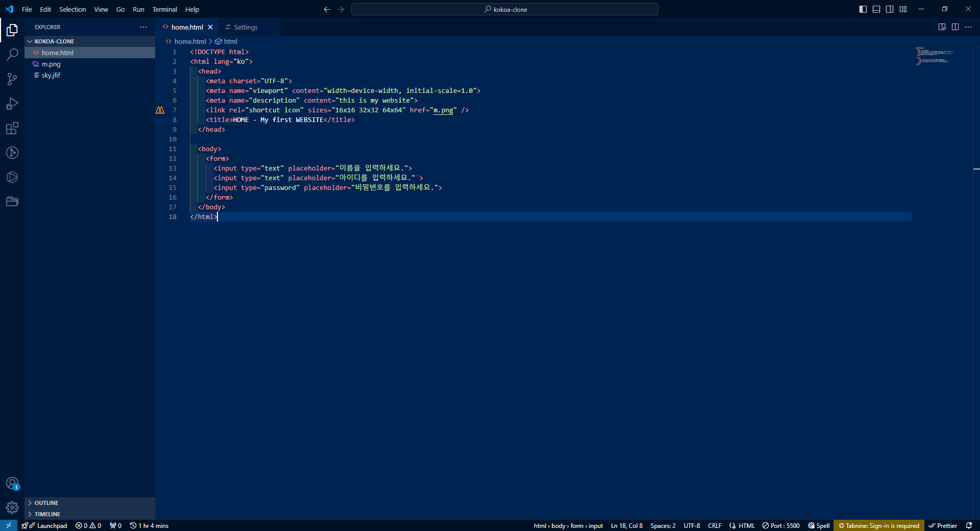Open Explorer Views and More Actions ellipsis

143,27
